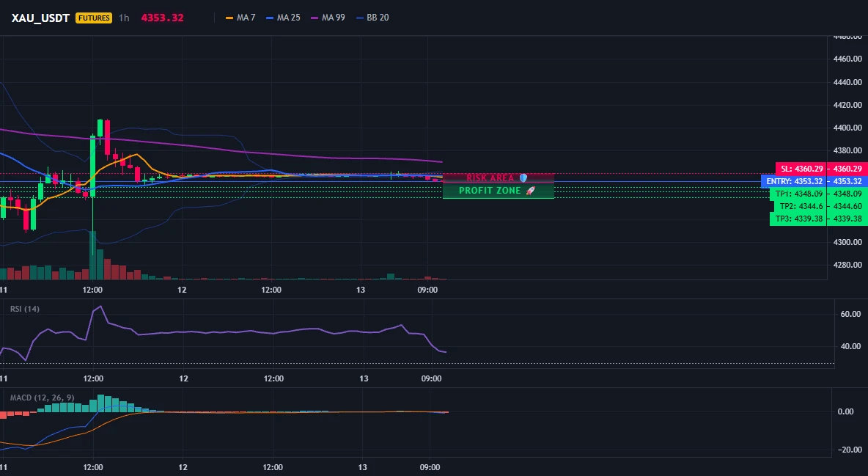Click the 4353.32 price in header
Viewport: 868px width, 476px height.
click(162, 18)
